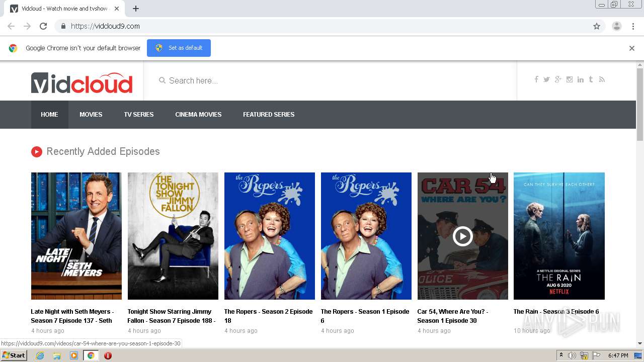Open The Ropers Season 1 Episode 6 link
Image resolution: width=644 pixels, height=362 pixels.
click(x=365, y=316)
